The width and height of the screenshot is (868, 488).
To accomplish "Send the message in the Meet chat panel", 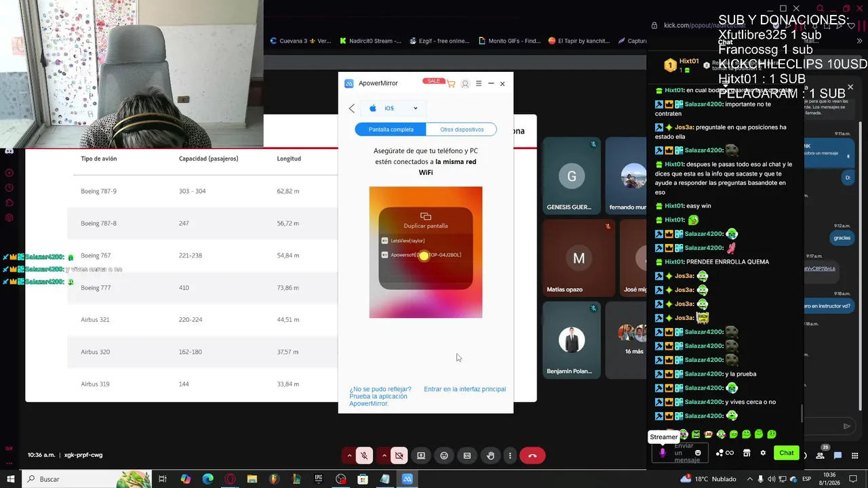I will point(847,426).
